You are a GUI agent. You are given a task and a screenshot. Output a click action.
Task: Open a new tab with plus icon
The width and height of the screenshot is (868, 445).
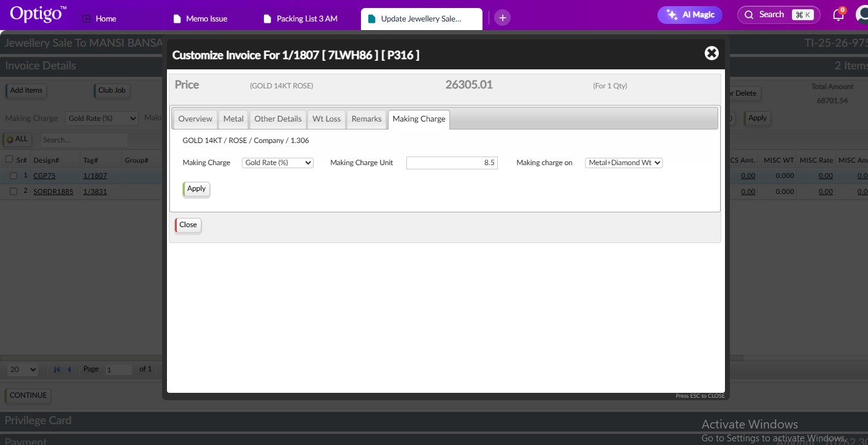[x=502, y=18]
